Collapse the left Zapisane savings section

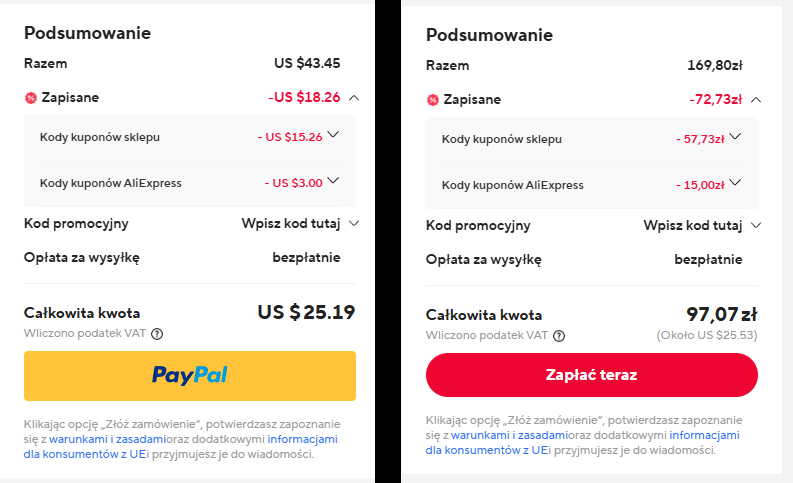pos(354,98)
